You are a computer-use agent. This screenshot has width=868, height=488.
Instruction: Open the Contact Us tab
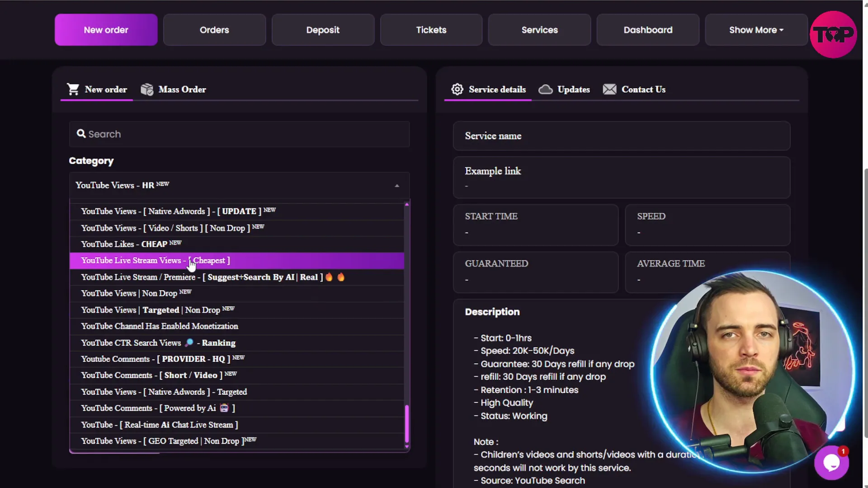coord(634,89)
